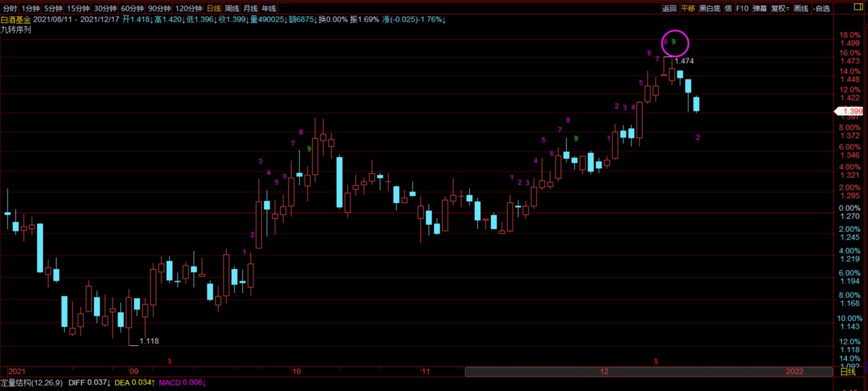The width and height of the screenshot is (868, 391).
Task: Toggle the side panel layout icon
Action: [x=858, y=7]
